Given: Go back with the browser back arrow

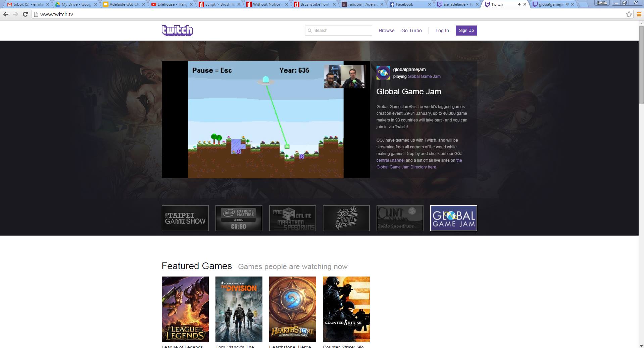Looking at the screenshot, I should coord(6,14).
